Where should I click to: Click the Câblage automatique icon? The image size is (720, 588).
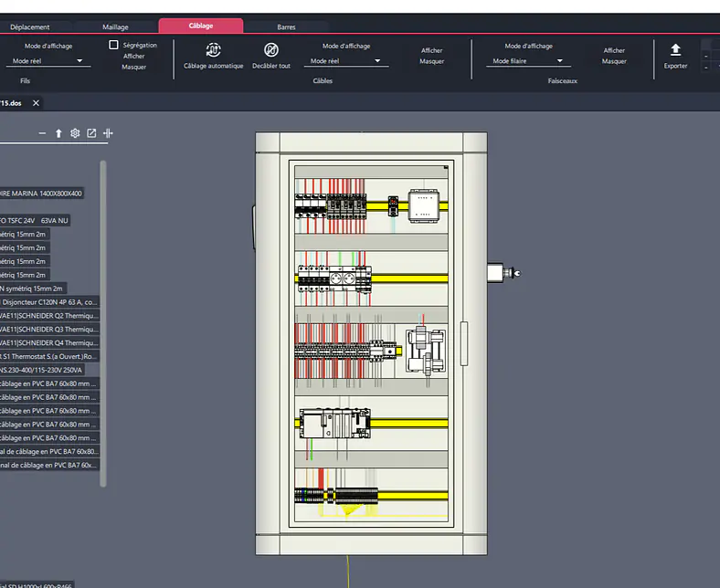click(213, 49)
